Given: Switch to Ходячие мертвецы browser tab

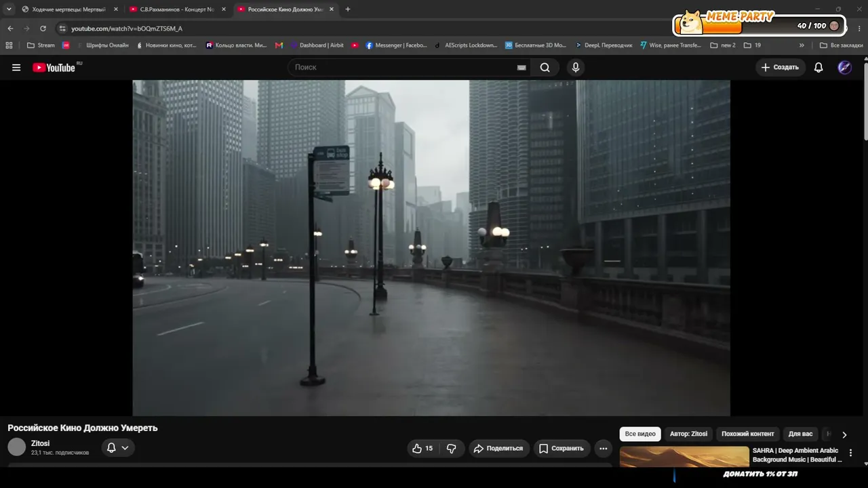Looking at the screenshot, I should pos(69,9).
